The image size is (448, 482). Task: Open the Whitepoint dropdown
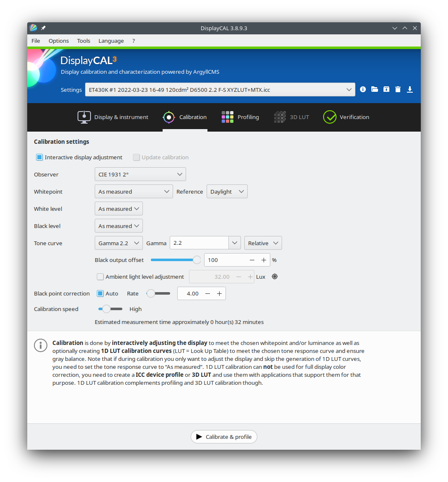click(133, 191)
